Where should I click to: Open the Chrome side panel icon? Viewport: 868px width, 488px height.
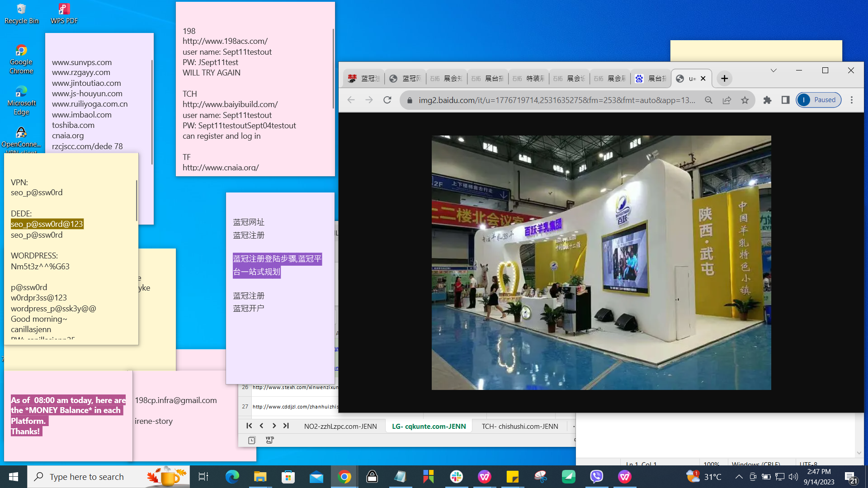click(785, 100)
